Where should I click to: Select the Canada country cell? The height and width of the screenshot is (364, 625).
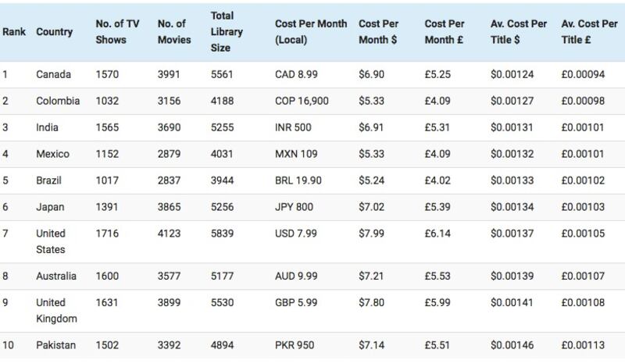(x=53, y=74)
